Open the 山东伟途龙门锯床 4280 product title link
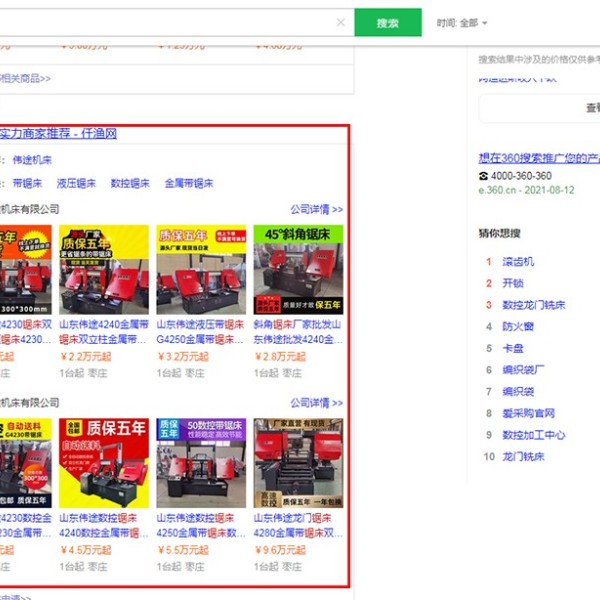 tap(298, 525)
